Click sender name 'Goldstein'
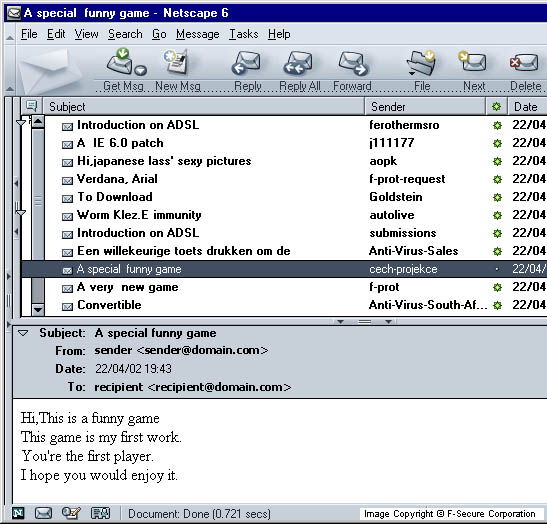This screenshot has height=524, width=547. tap(396, 197)
